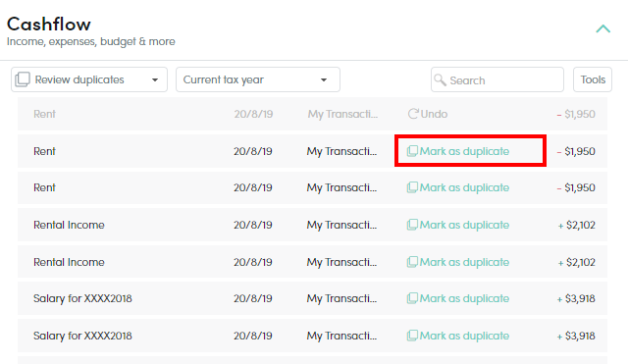Select 'Income, expenses, budget & more' subtitle
This screenshot has width=628, height=364.
pyautogui.click(x=91, y=41)
